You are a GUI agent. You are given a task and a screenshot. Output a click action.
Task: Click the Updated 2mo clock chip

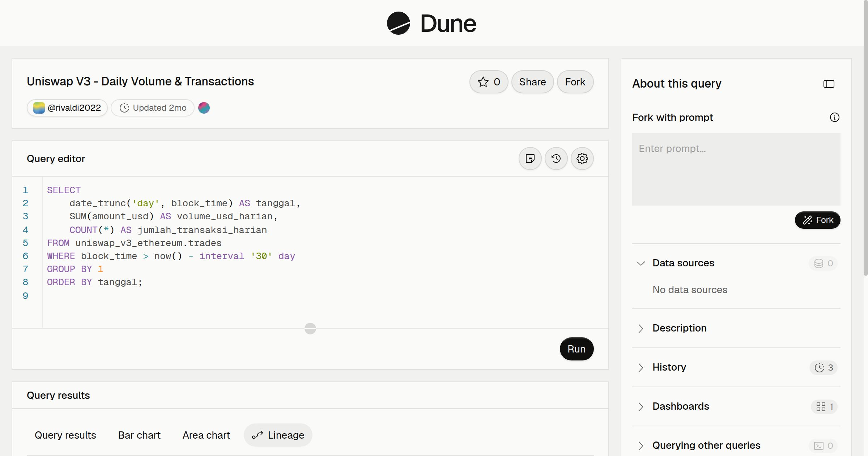tap(153, 108)
